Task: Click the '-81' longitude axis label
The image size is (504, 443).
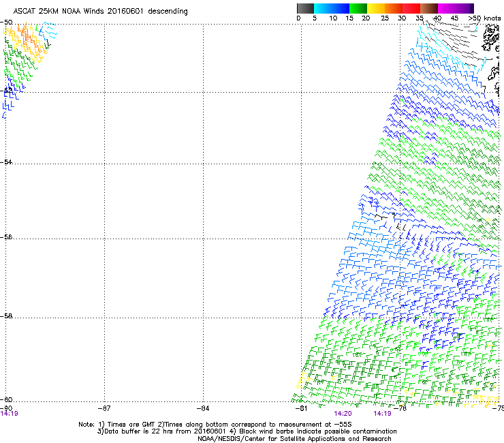Action: 301,408
